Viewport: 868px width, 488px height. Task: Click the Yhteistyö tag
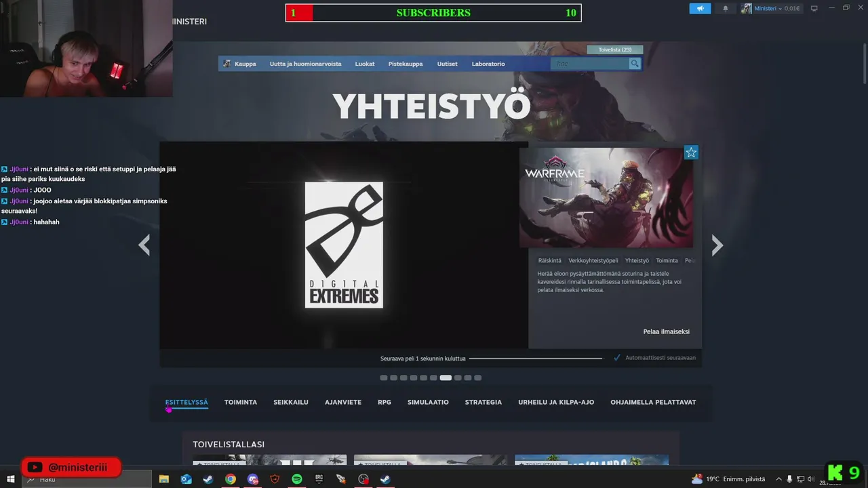pos(637,261)
